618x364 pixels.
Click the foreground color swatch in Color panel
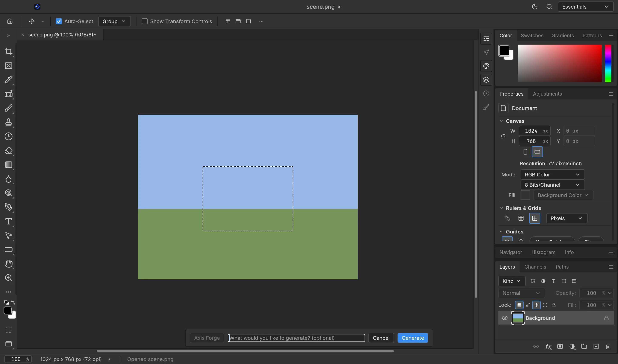click(x=504, y=51)
